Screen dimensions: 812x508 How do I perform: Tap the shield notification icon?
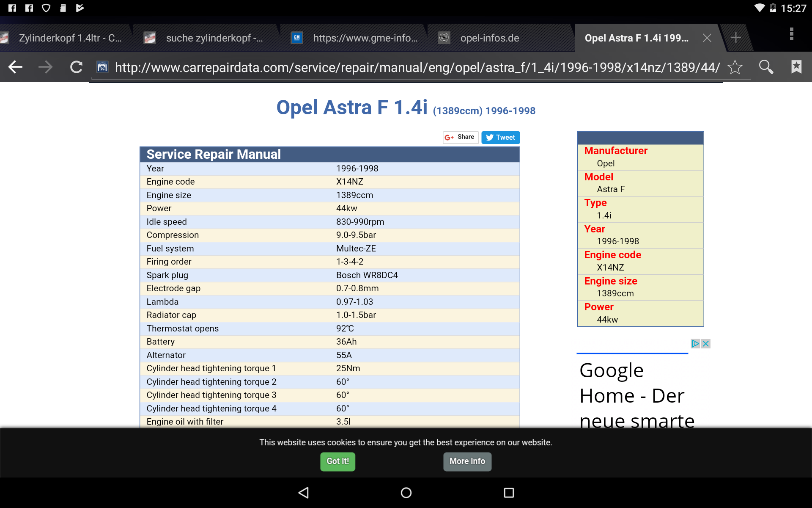coord(46,8)
